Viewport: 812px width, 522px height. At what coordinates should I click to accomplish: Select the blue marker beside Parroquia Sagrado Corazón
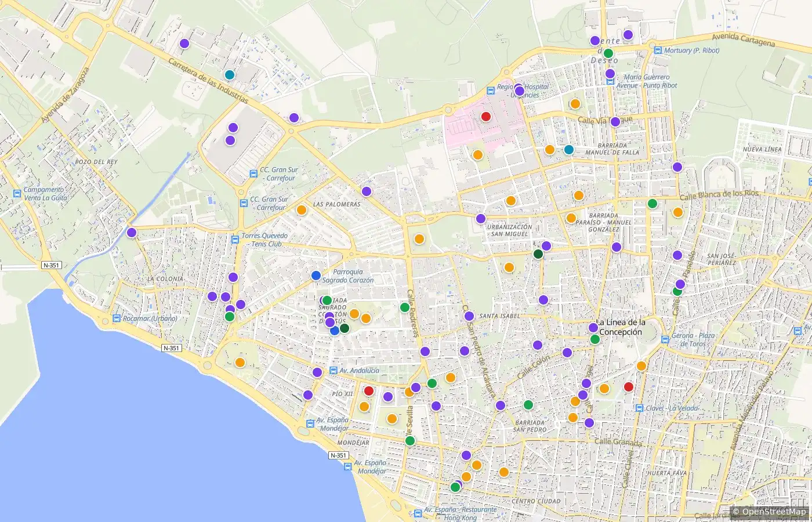[x=316, y=275]
